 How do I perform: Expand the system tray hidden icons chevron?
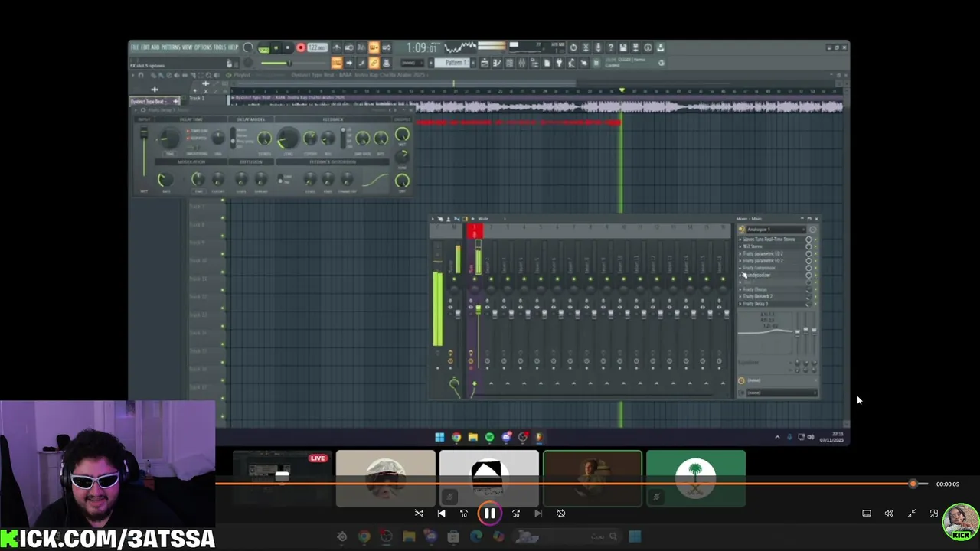(777, 437)
